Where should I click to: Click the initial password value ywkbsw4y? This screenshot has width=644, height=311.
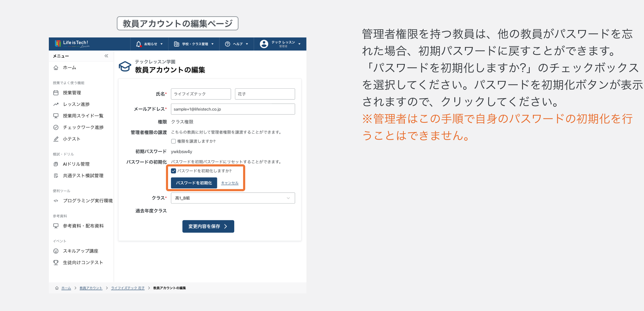182,152
